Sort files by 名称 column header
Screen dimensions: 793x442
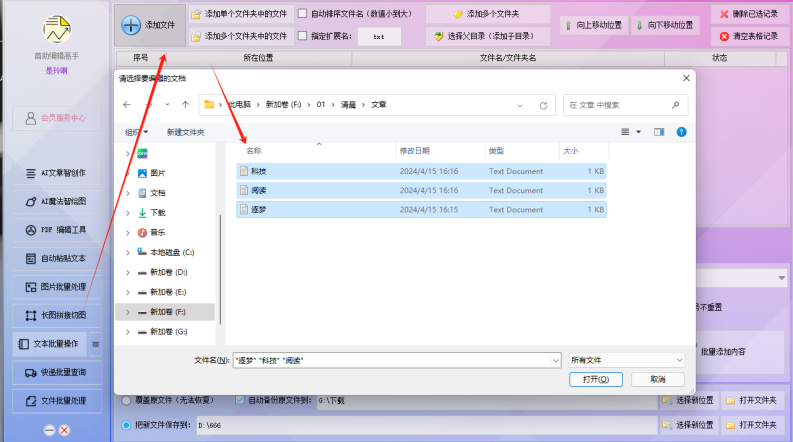coord(254,151)
